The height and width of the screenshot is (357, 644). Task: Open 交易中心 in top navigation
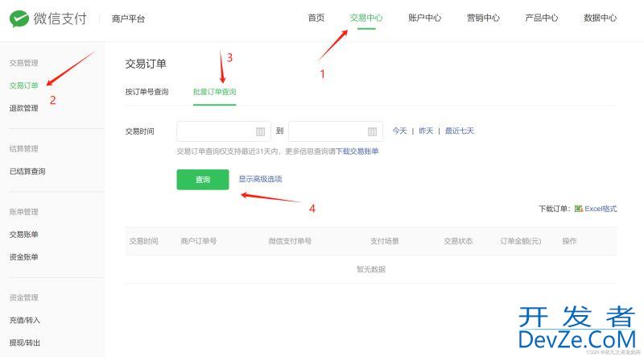tap(366, 18)
